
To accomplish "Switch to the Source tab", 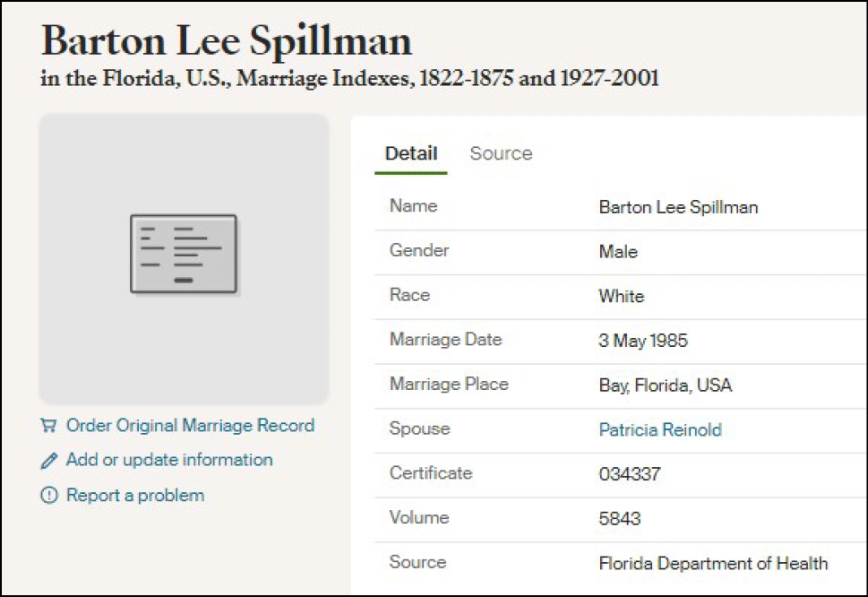I will (501, 153).
